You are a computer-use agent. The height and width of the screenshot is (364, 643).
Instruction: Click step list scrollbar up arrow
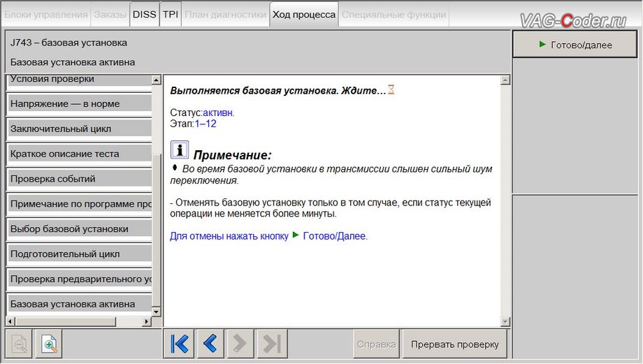pos(157,80)
